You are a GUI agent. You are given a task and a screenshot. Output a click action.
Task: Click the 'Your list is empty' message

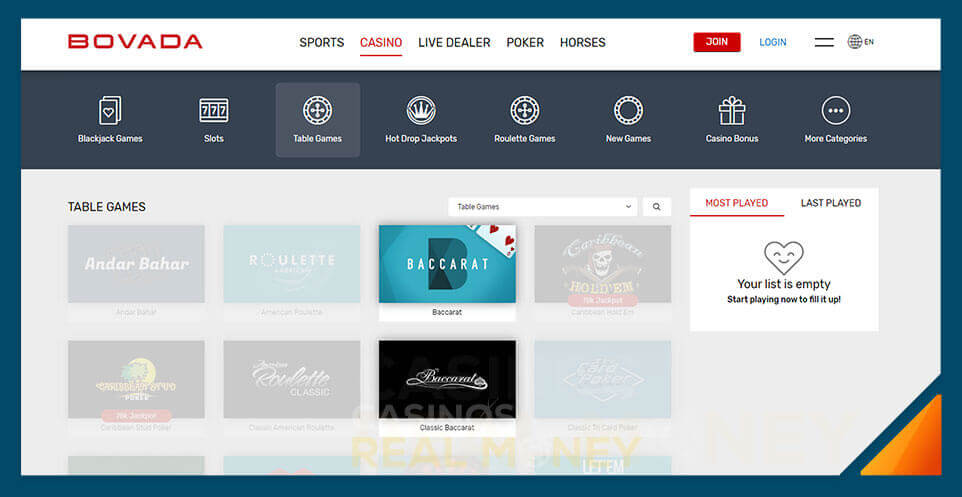(783, 284)
